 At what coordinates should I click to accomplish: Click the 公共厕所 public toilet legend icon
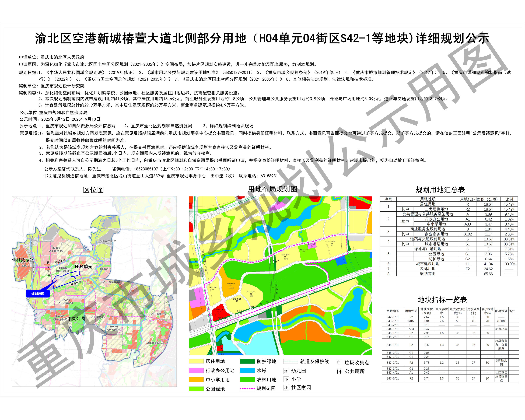[339, 371]
